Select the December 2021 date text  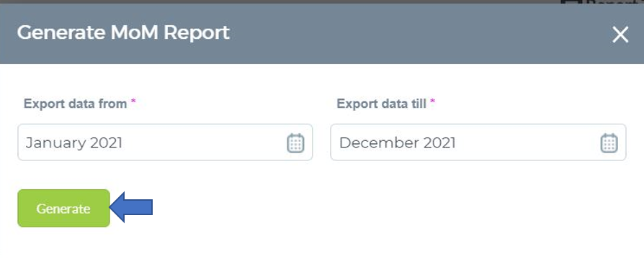coord(397,143)
